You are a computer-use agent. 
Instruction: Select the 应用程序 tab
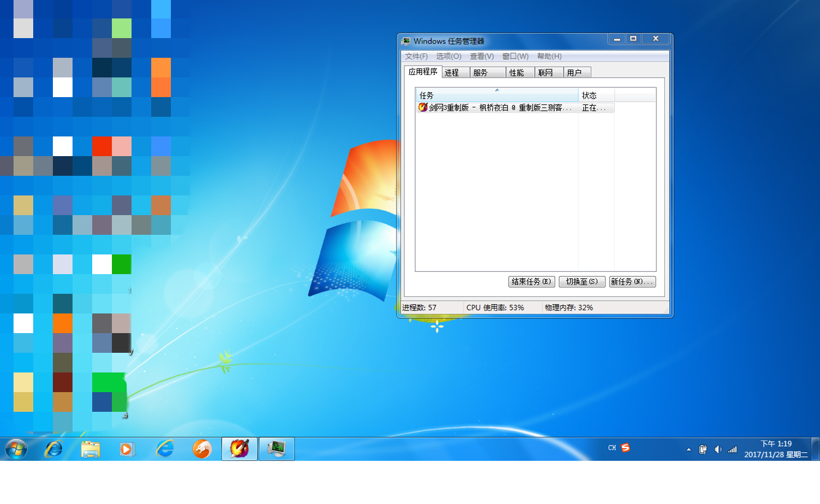[423, 71]
